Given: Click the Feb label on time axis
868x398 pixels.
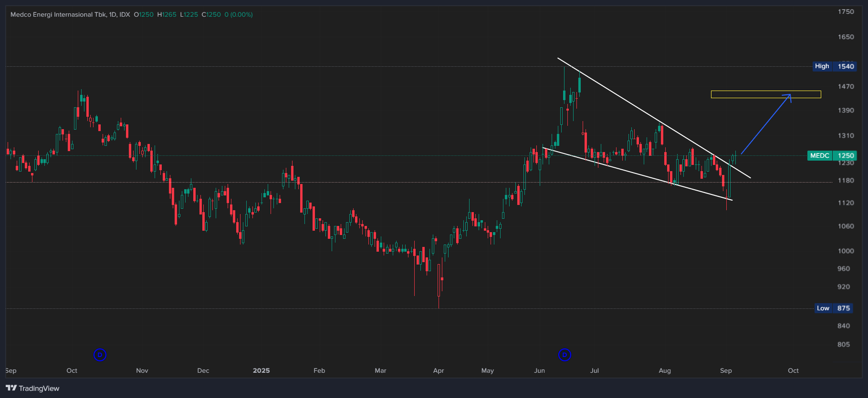Looking at the screenshot, I should coord(319,370).
